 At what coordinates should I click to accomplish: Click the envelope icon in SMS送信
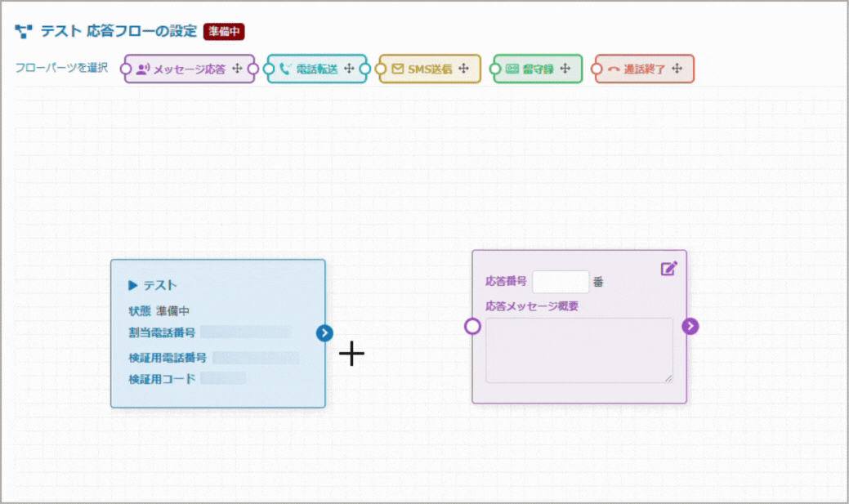(397, 69)
